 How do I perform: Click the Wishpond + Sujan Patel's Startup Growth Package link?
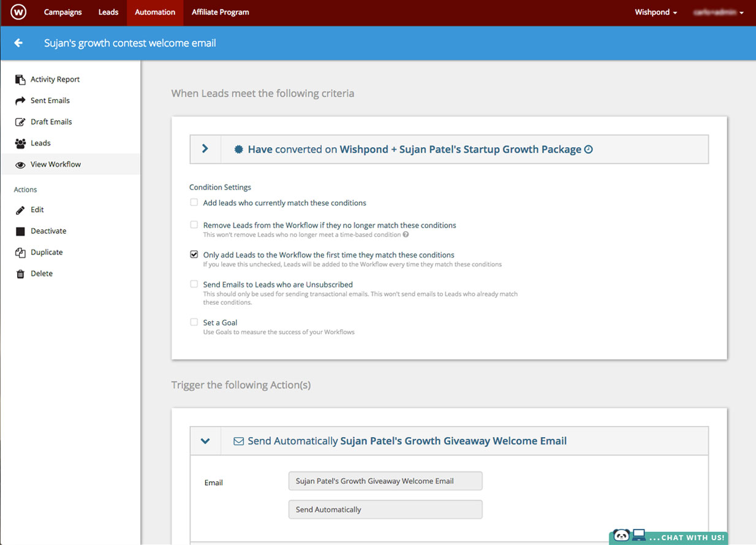461,149
